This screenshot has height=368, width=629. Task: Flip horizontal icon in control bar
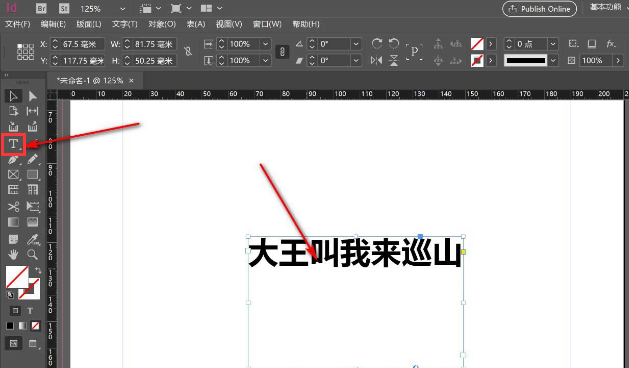point(376,61)
